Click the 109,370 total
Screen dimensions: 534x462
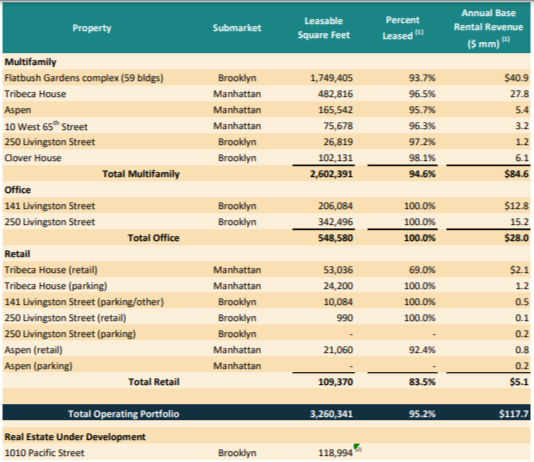(x=335, y=382)
